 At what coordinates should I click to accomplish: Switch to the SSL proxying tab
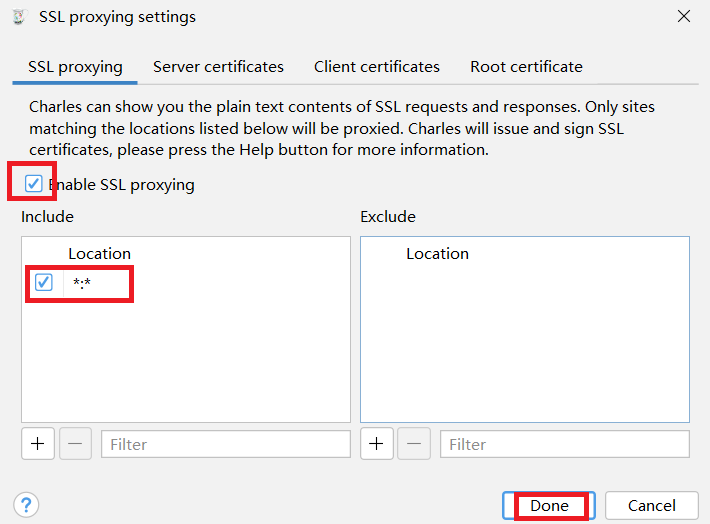75,67
